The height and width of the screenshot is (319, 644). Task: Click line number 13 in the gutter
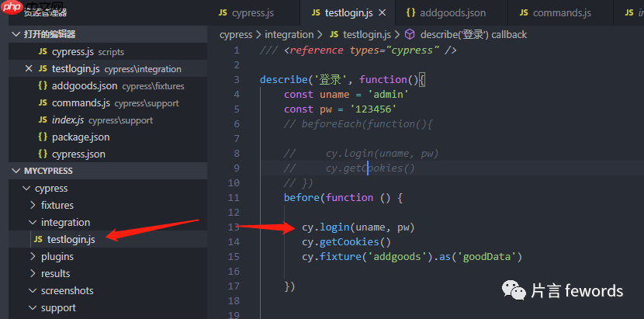(x=234, y=227)
